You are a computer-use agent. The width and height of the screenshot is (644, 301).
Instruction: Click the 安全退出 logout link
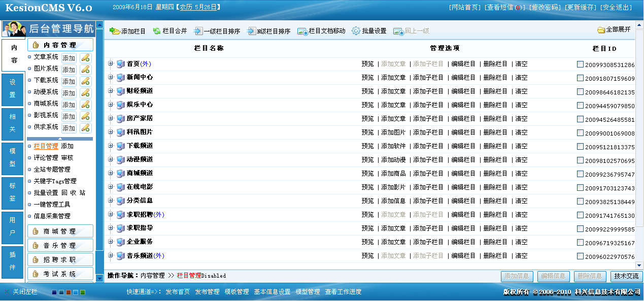click(x=617, y=7)
